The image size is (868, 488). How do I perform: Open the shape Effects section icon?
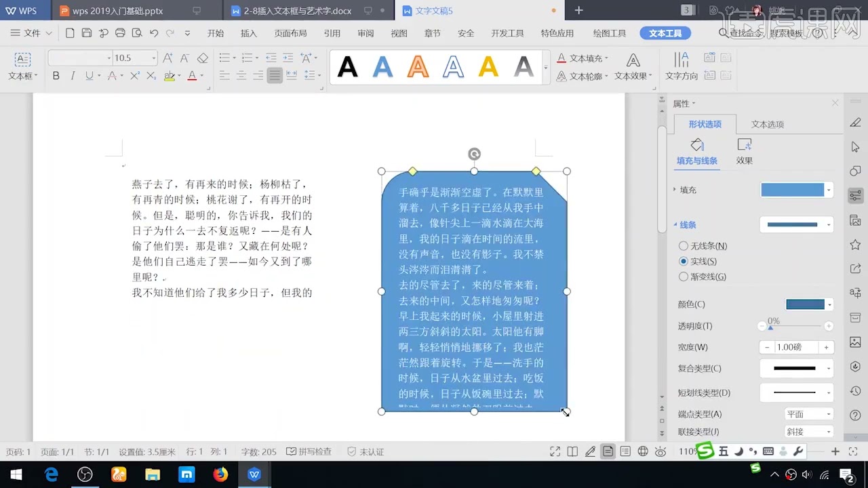[x=745, y=145]
